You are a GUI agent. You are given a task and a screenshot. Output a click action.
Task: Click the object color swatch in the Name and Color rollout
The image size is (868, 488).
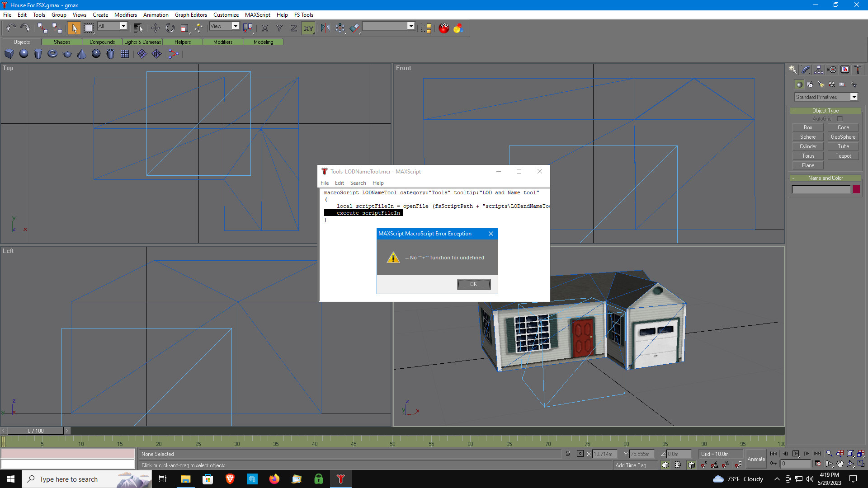[856, 190]
